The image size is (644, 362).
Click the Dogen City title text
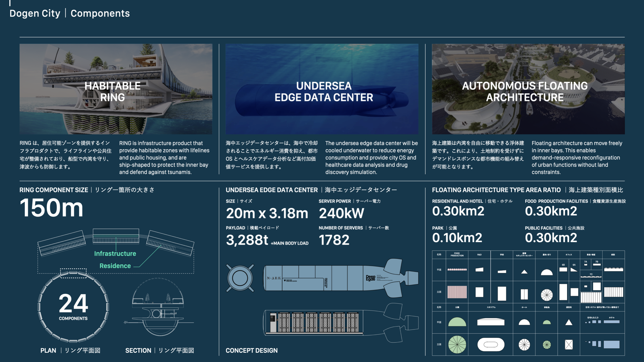35,13
